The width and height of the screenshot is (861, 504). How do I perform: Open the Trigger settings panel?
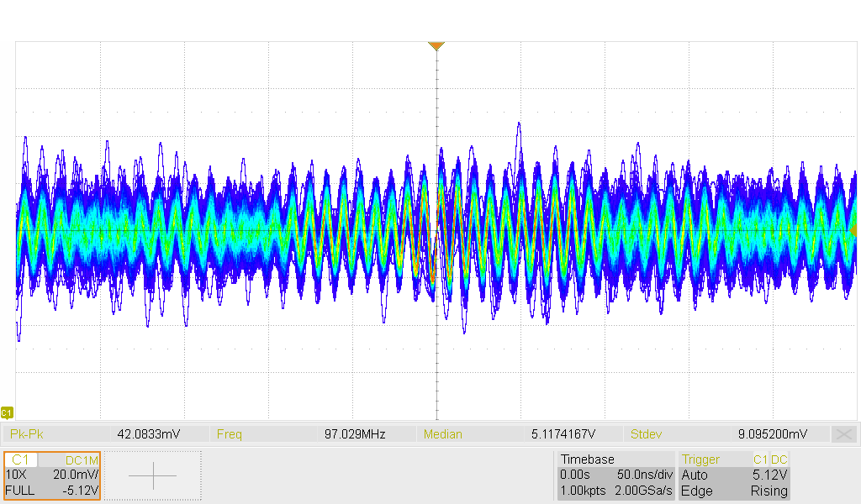[700, 459]
